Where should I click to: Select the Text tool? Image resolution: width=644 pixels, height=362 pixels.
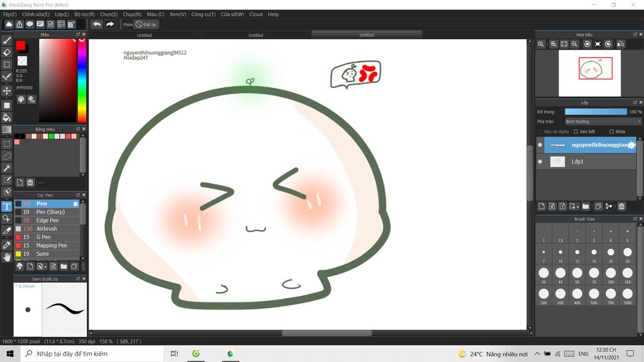6,206
